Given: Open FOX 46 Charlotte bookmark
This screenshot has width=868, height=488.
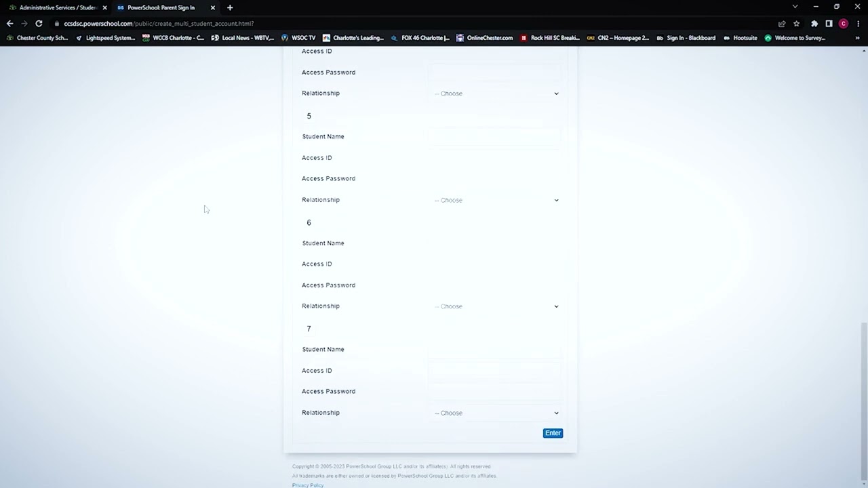Looking at the screenshot, I should (420, 38).
